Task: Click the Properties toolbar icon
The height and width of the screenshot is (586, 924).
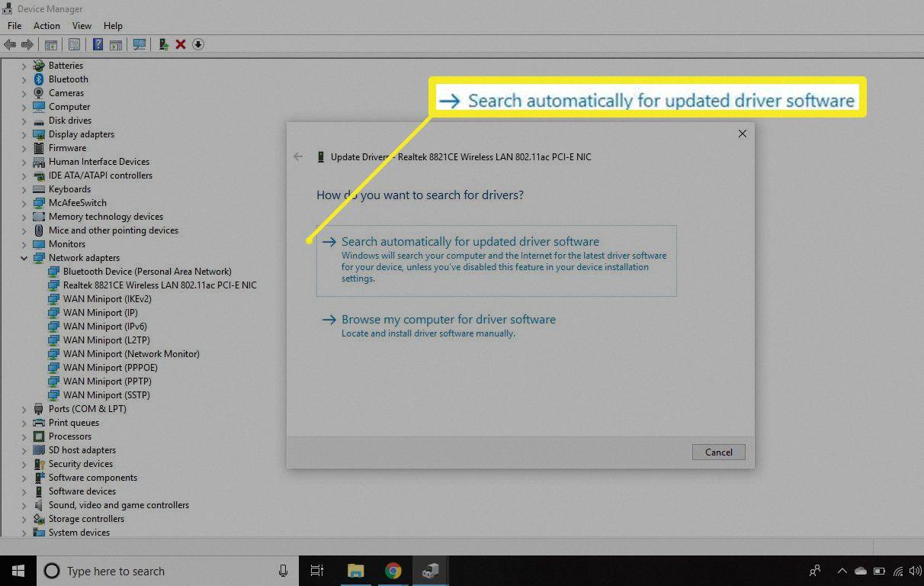Action: coord(74,44)
